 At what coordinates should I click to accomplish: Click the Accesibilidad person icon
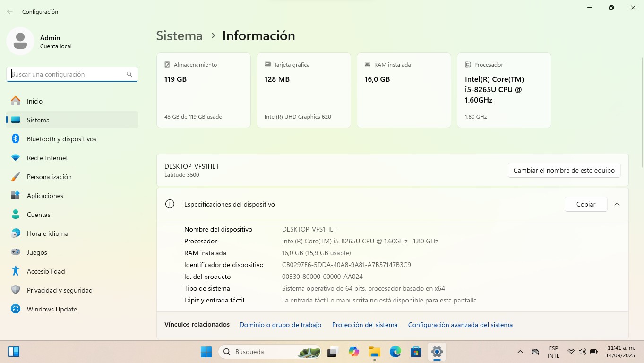pos(16,271)
